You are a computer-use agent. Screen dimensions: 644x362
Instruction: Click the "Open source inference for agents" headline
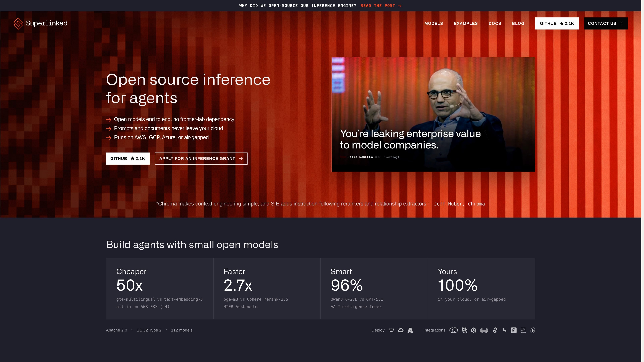188,89
